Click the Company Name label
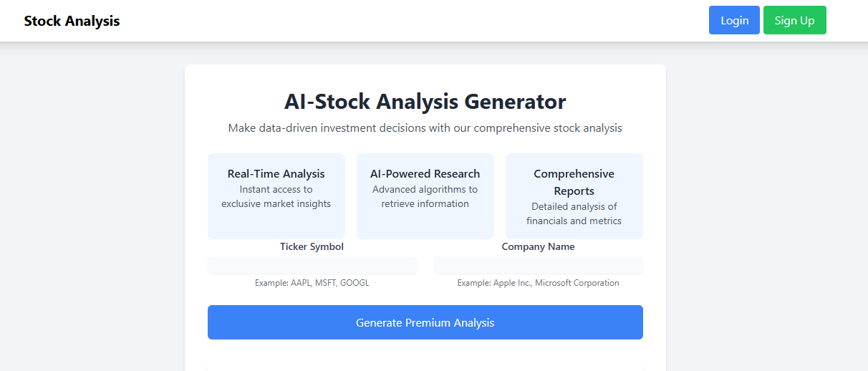This screenshot has height=371, width=868. (x=538, y=246)
